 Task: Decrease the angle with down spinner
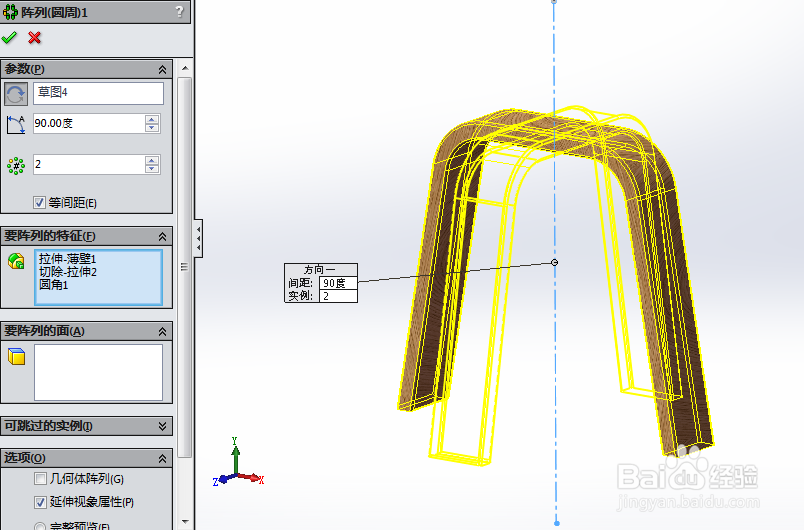coord(152,128)
